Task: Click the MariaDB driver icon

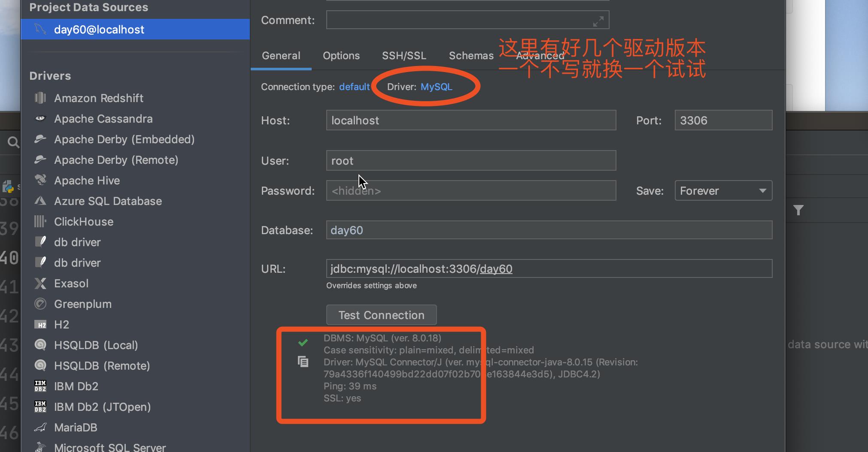Action: pyautogui.click(x=40, y=428)
